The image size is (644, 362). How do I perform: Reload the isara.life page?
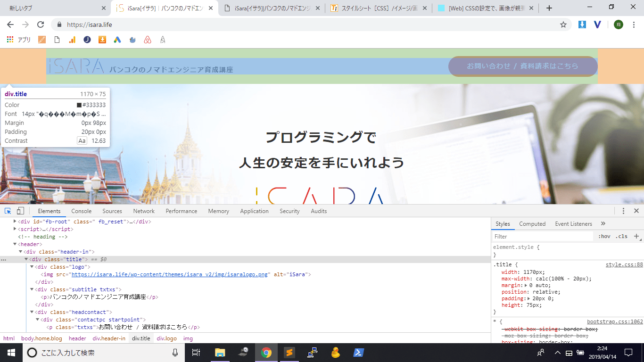pos(41,25)
